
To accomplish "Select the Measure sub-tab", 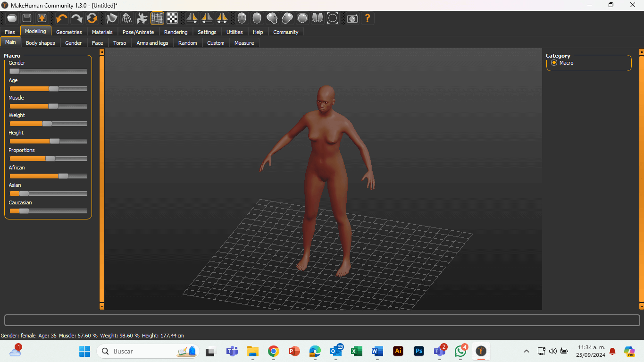I will [244, 43].
